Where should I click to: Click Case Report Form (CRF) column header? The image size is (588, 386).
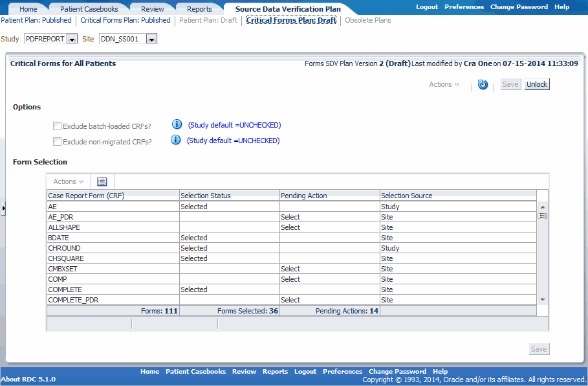coord(113,196)
